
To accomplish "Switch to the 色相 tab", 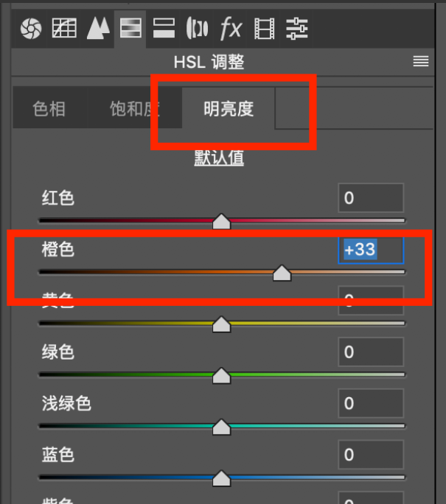I will (x=49, y=108).
